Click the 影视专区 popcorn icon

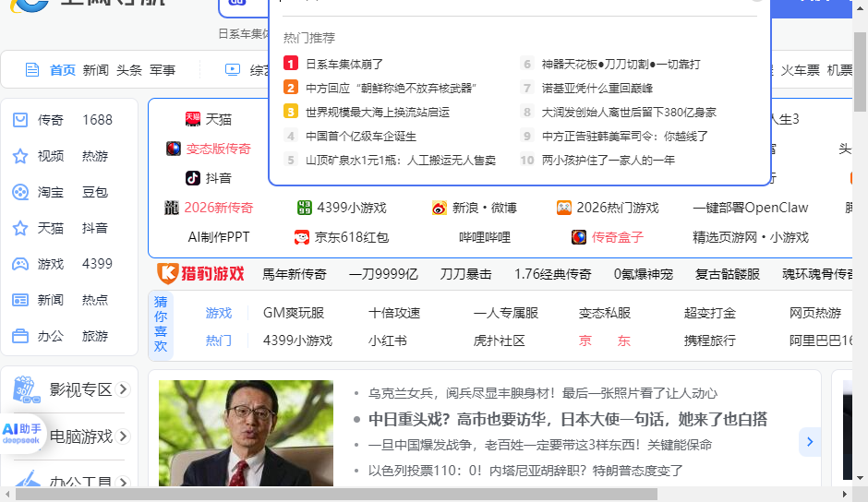pos(26,389)
